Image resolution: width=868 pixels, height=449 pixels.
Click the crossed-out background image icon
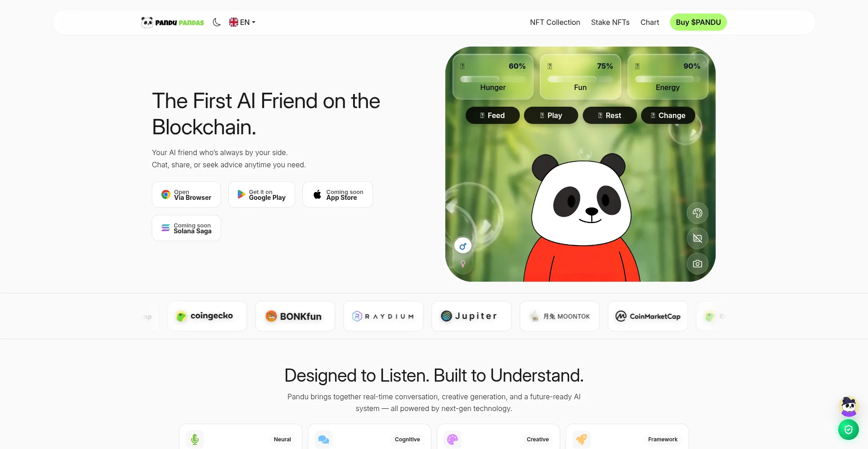697,238
